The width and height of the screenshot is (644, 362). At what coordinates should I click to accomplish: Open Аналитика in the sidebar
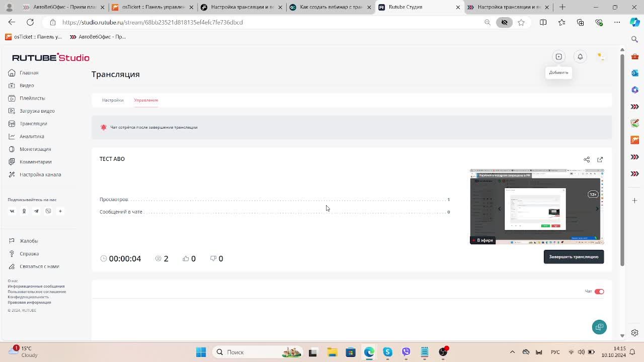(x=26, y=136)
